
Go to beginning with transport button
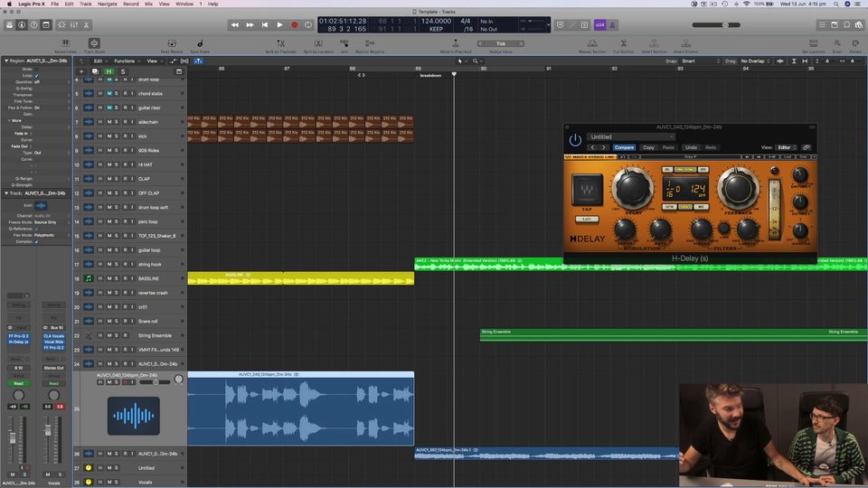point(265,25)
